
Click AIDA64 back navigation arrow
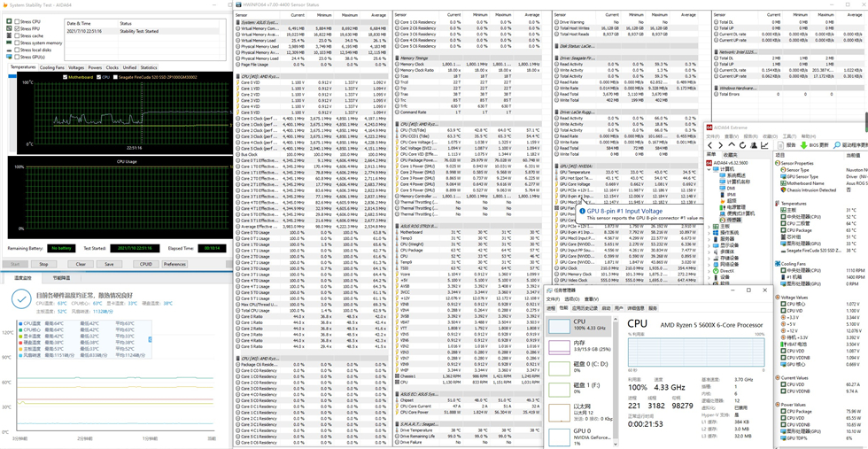[709, 145]
